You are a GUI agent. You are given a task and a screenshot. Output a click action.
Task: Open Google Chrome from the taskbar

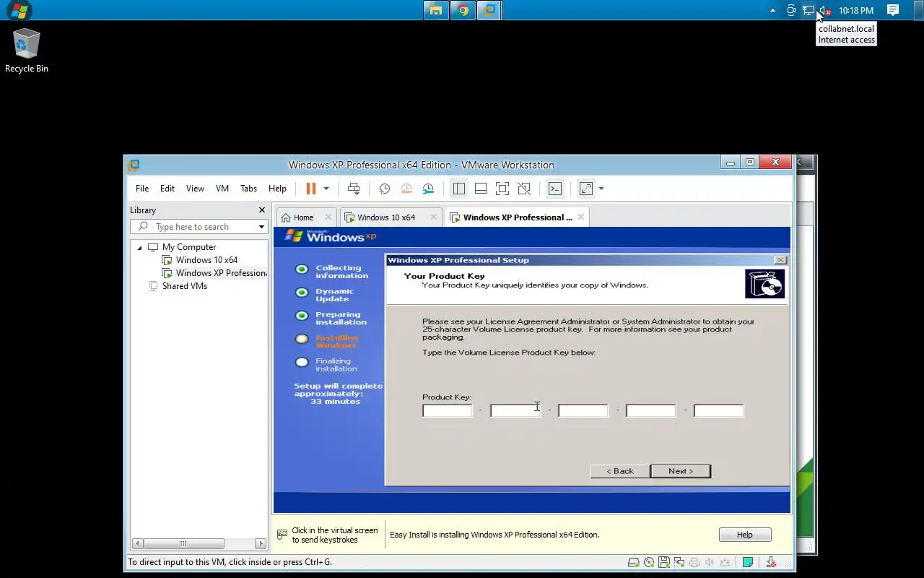pos(463,10)
